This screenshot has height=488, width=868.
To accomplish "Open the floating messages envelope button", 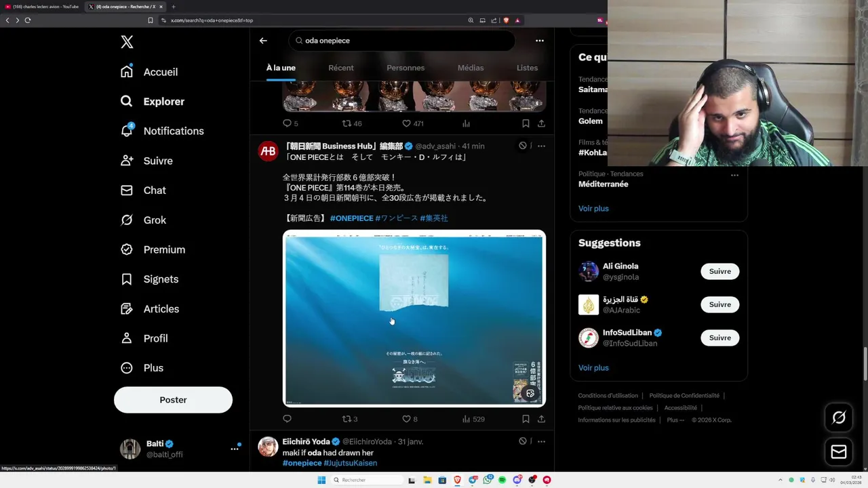I will click(x=838, y=452).
